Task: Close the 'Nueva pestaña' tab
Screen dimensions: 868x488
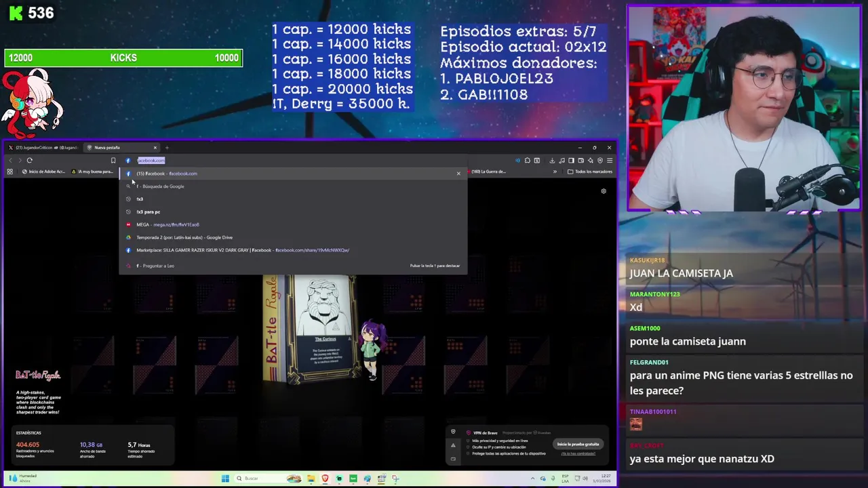Action: [x=155, y=148]
